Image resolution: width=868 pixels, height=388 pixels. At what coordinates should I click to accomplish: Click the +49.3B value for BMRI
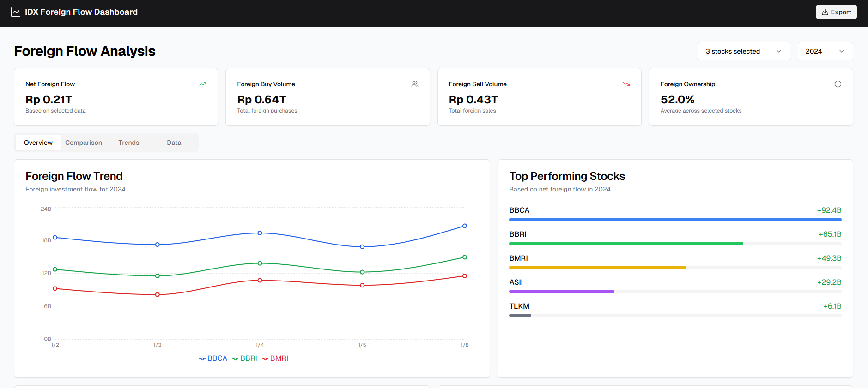[829, 258]
